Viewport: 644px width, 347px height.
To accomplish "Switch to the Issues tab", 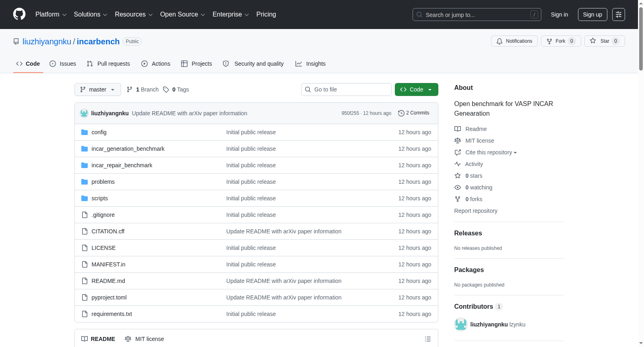I will coord(63,64).
